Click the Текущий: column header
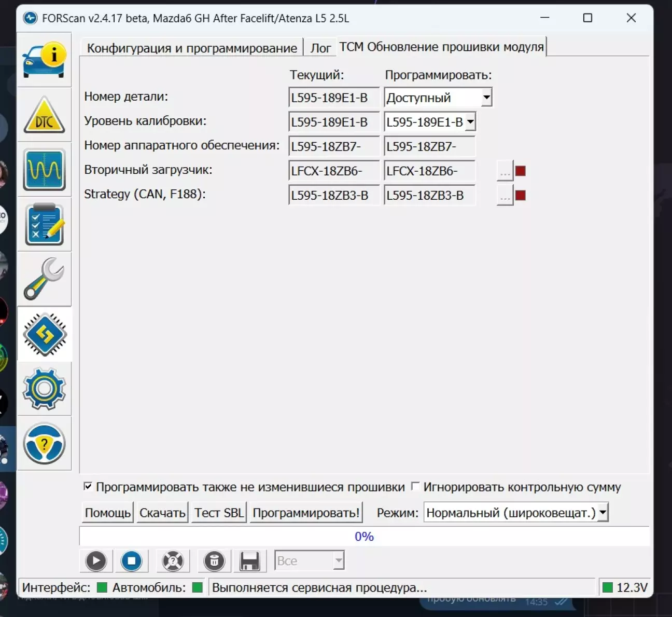This screenshot has height=617, width=672. (x=316, y=75)
